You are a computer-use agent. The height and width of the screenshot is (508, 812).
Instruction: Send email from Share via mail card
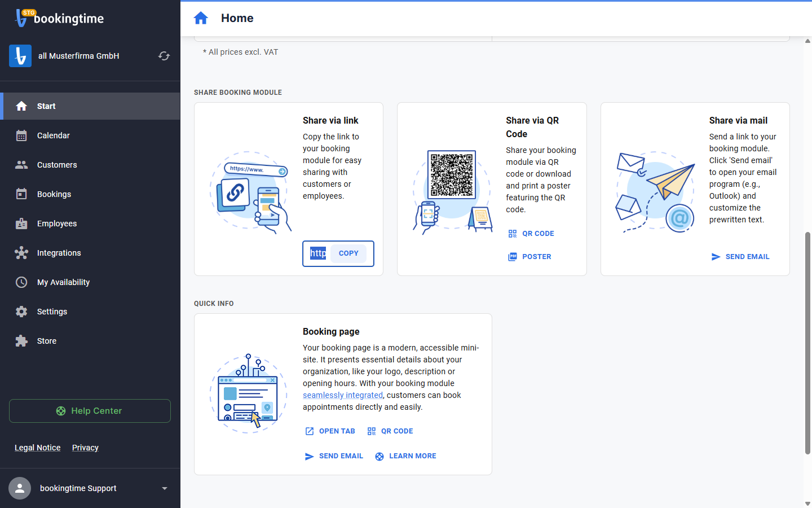pos(740,257)
